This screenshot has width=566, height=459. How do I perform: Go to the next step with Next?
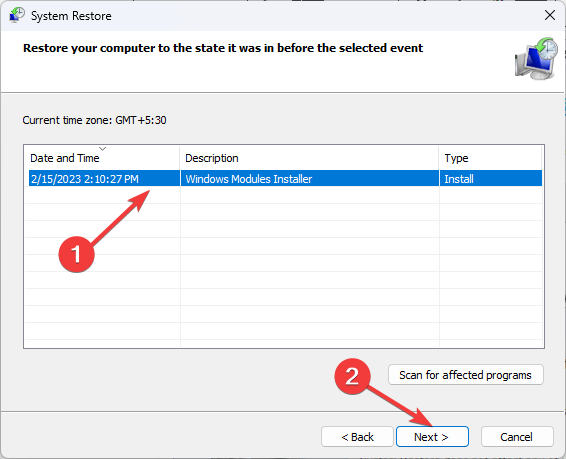(432, 437)
